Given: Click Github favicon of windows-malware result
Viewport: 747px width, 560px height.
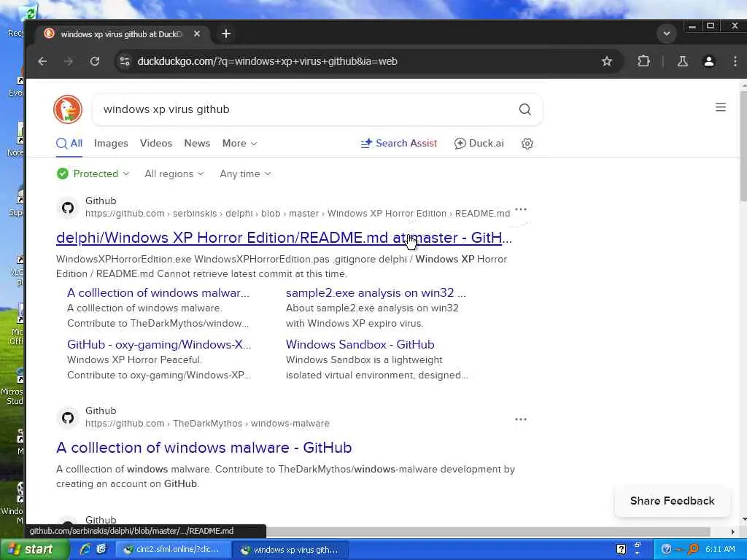Looking at the screenshot, I should pyautogui.click(x=68, y=418).
